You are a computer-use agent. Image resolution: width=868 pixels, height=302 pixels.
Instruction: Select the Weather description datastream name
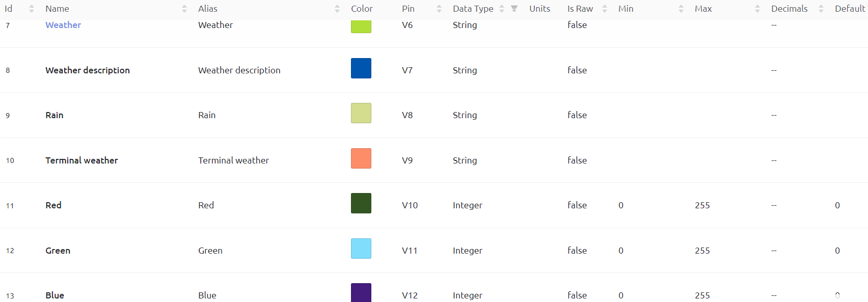[x=88, y=70]
